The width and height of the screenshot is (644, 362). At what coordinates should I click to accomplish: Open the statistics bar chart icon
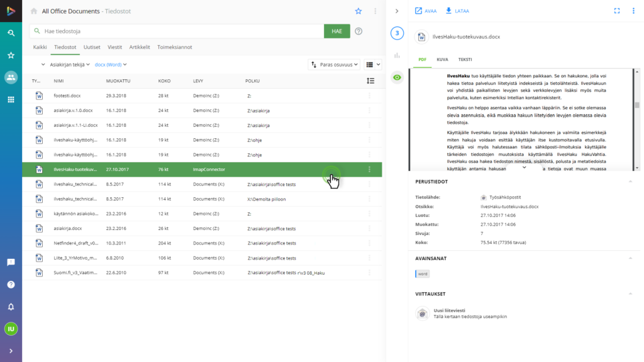397,55
